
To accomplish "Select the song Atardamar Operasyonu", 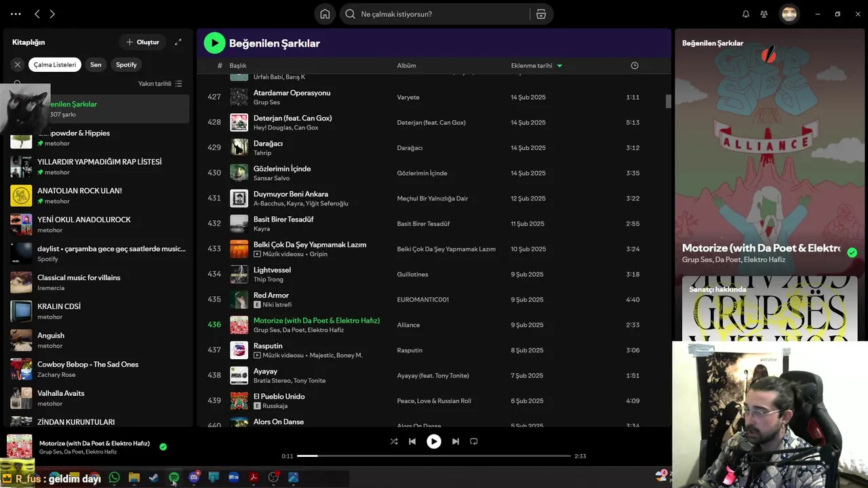I will tap(292, 93).
